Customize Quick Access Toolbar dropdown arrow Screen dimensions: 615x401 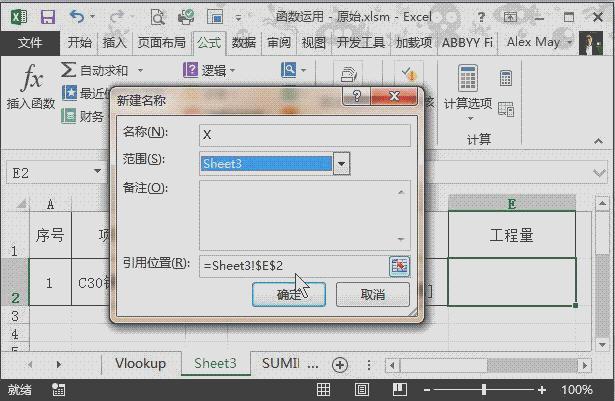pos(238,18)
